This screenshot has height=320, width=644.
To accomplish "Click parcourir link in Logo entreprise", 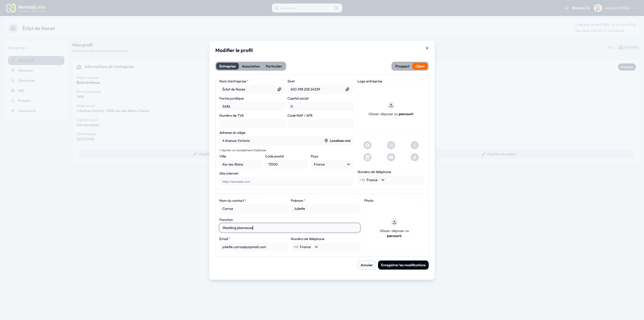I will pyautogui.click(x=406, y=114).
